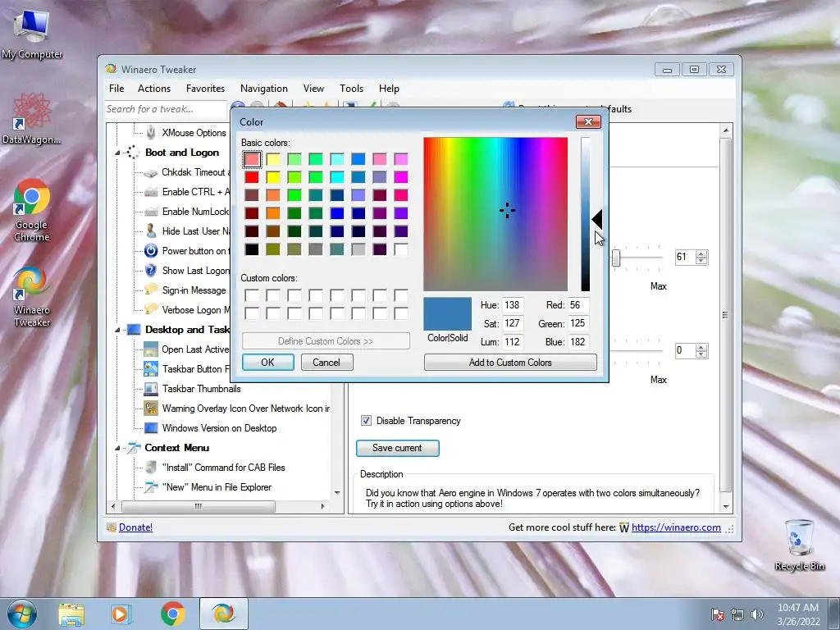The image size is (840, 630).
Task: Click the New Menu in File Explorer icon
Action: [x=151, y=487]
